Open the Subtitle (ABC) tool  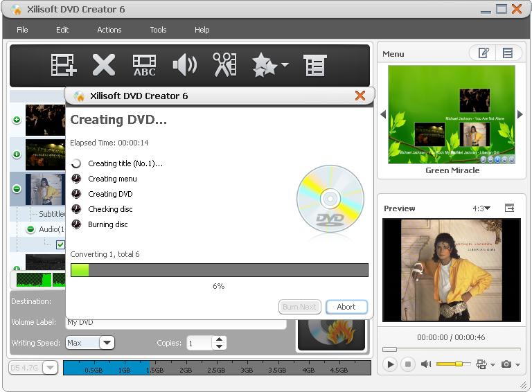(x=145, y=65)
